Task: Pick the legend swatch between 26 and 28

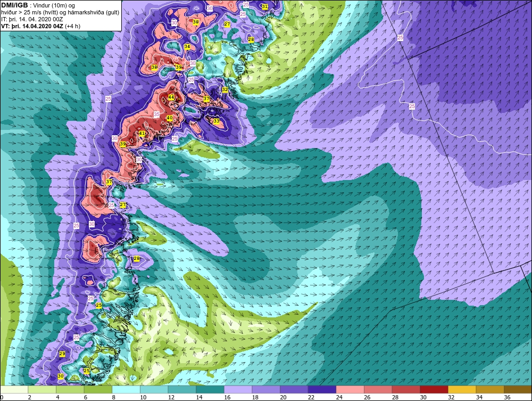Action: pos(378,389)
